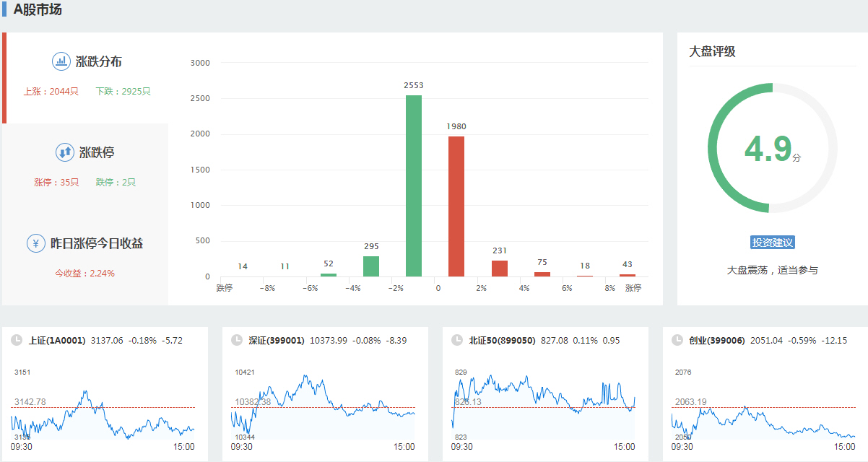Click the clock icon next to 深证(399001)
The image size is (868, 462).
coord(236,340)
